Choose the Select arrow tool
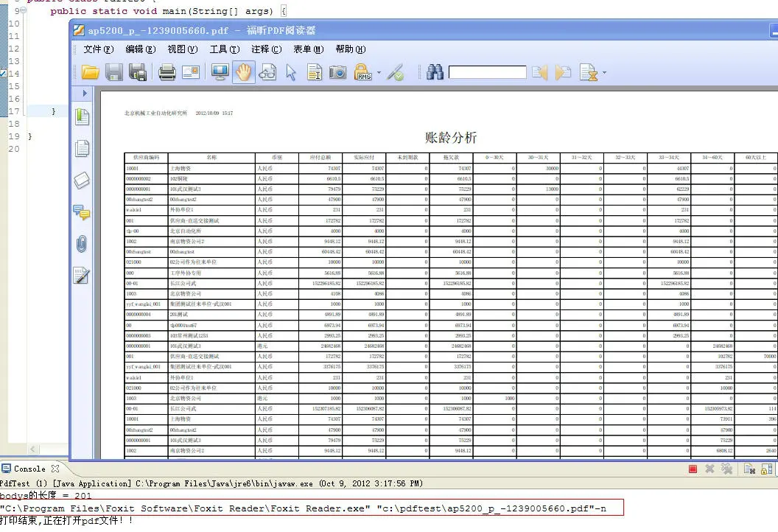This screenshot has width=778, height=532. pos(291,72)
